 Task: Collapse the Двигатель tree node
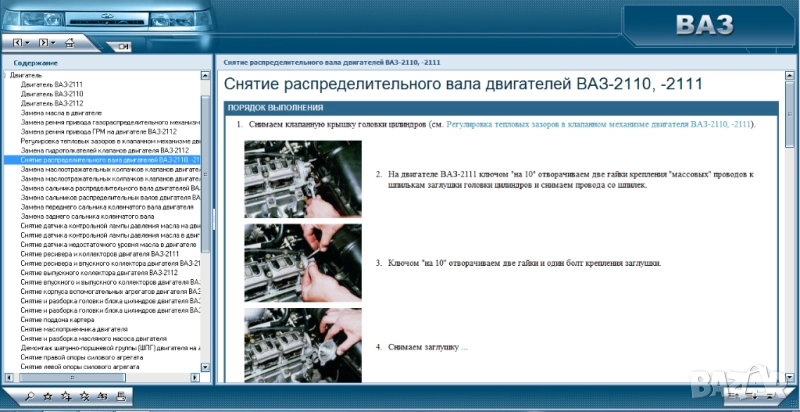(x=4, y=75)
